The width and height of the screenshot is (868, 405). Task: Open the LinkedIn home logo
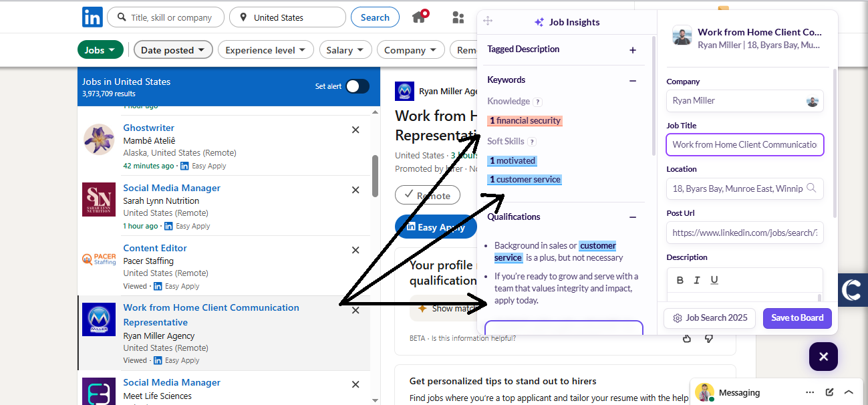tap(92, 17)
